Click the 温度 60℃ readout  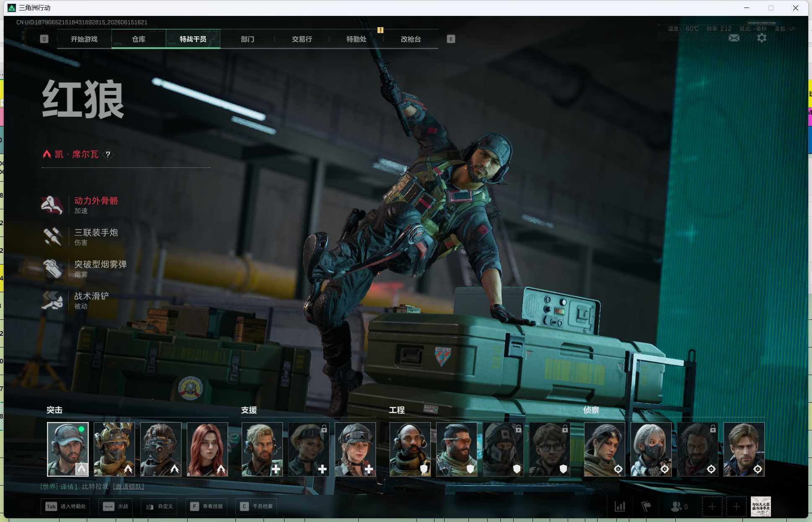coord(683,29)
